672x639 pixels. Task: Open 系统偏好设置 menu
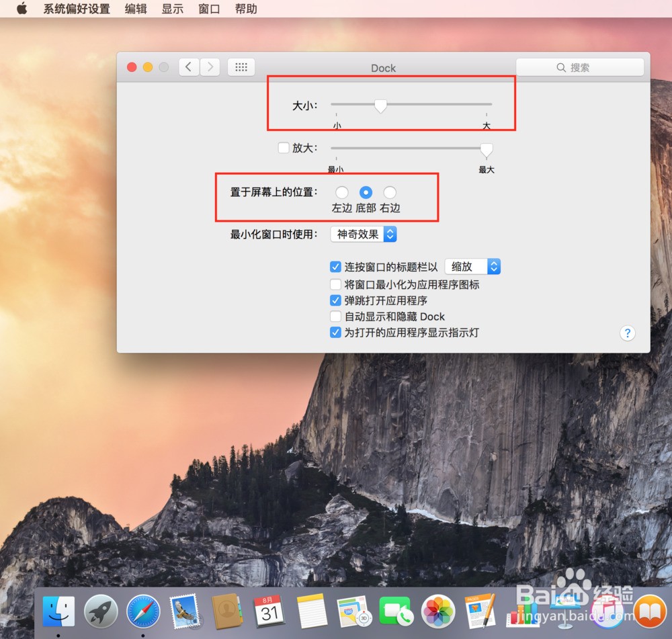click(77, 9)
